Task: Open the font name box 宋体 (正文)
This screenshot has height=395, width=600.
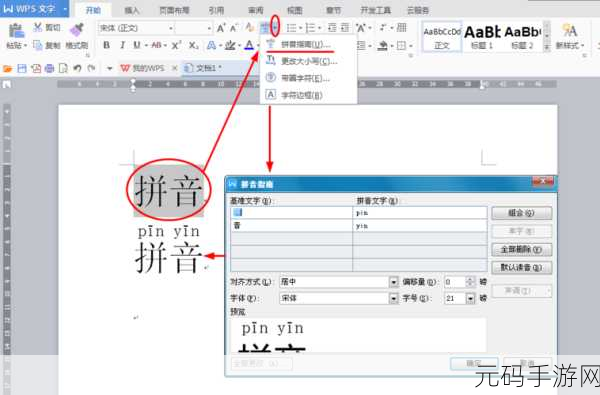Action: pyautogui.click(x=136, y=28)
